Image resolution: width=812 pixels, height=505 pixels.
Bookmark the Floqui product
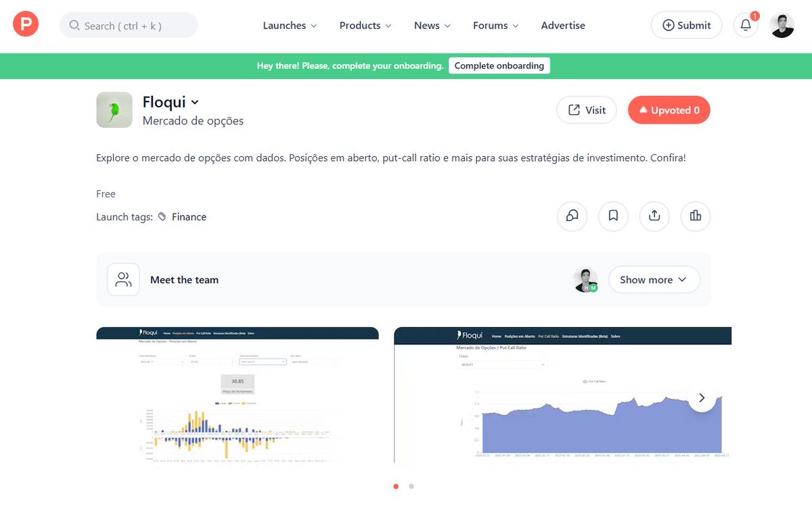click(613, 216)
